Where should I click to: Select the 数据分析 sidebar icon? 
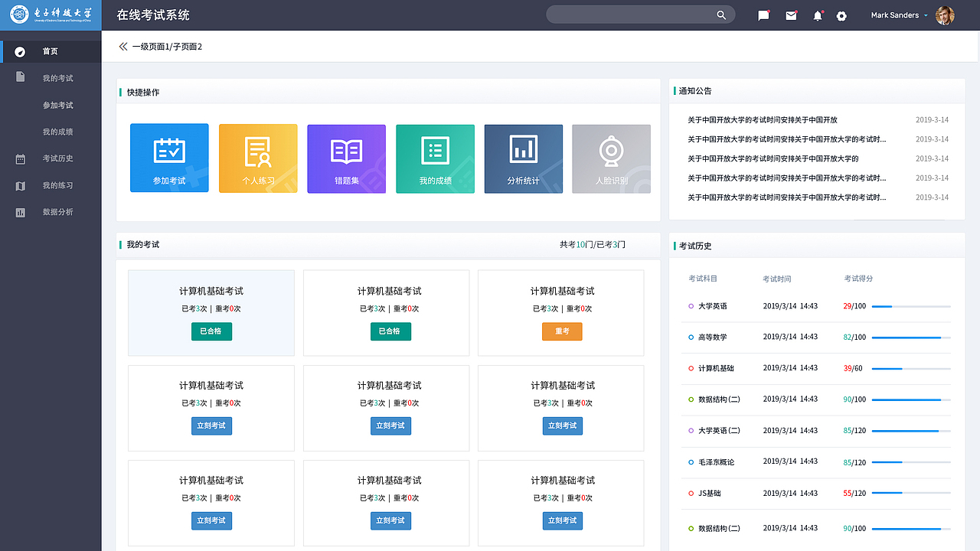point(20,212)
